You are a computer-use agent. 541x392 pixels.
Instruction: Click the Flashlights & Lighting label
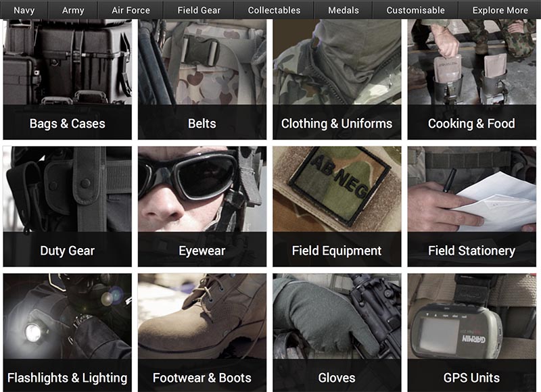[67, 378]
